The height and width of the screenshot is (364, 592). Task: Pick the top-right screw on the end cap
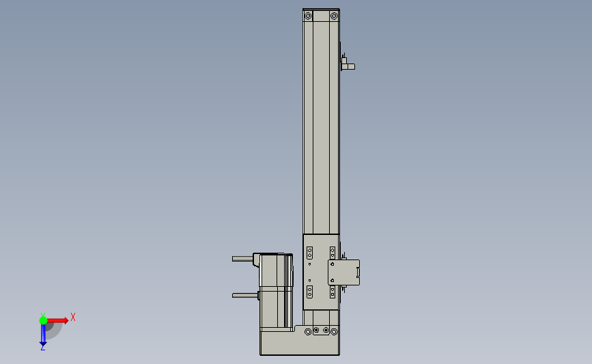point(334,16)
